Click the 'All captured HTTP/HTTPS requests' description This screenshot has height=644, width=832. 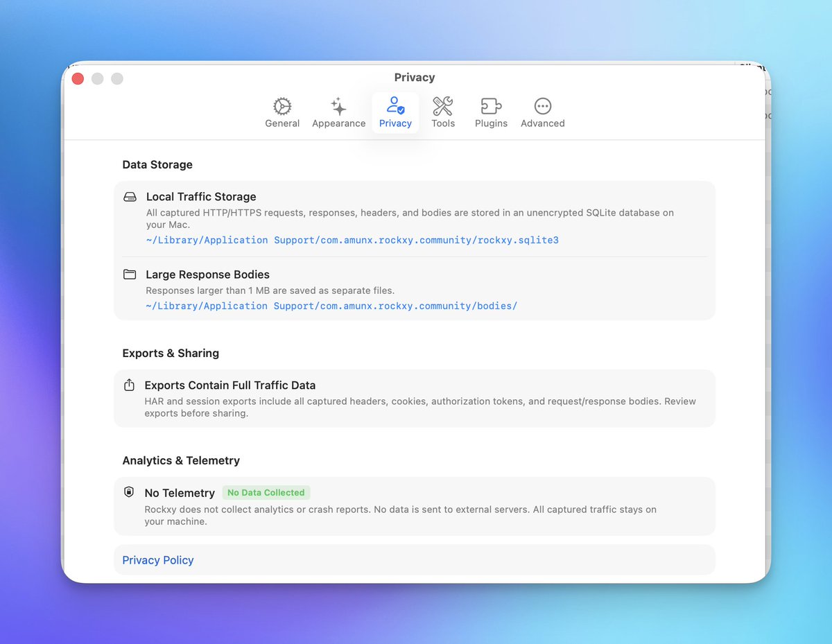[x=410, y=218]
